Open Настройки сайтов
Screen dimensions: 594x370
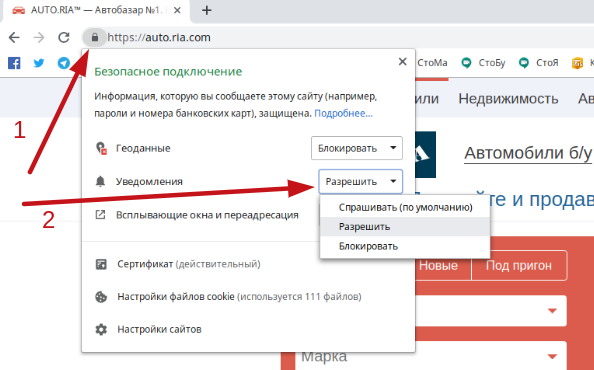(x=159, y=329)
